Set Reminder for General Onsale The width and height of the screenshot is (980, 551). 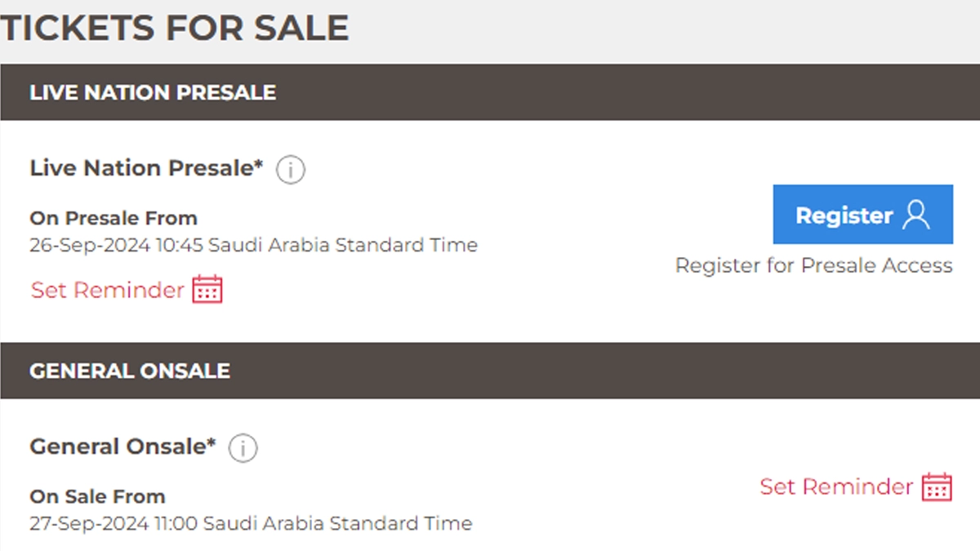(x=836, y=487)
